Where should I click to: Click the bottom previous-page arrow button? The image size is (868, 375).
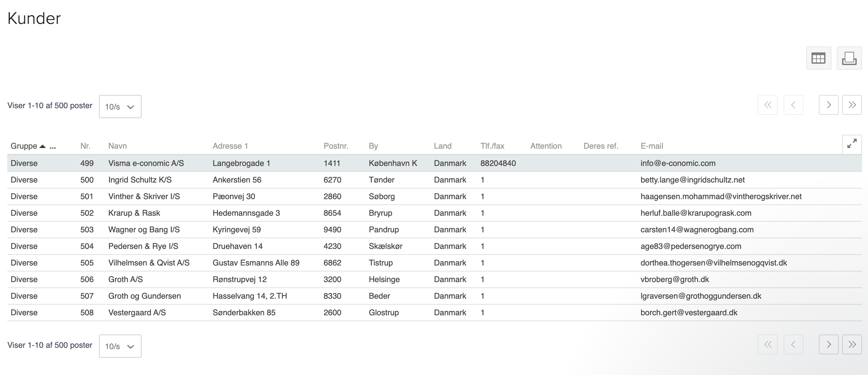pos(793,344)
